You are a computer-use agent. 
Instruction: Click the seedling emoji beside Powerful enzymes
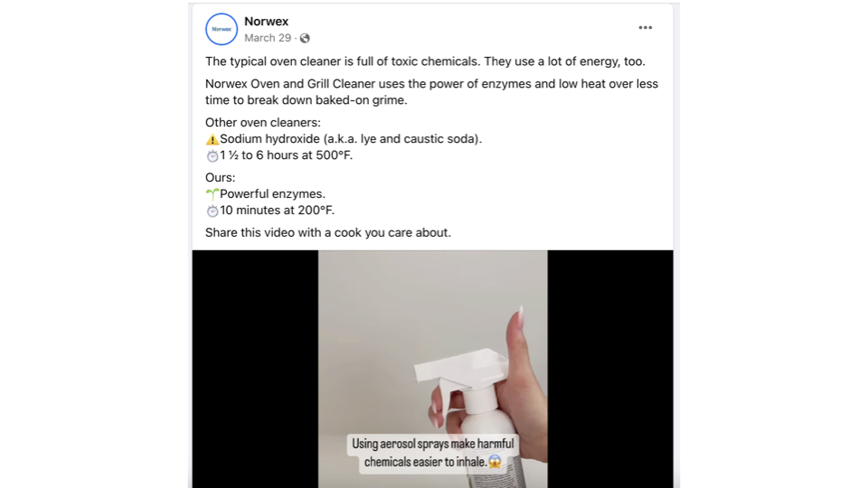(212, 194)
